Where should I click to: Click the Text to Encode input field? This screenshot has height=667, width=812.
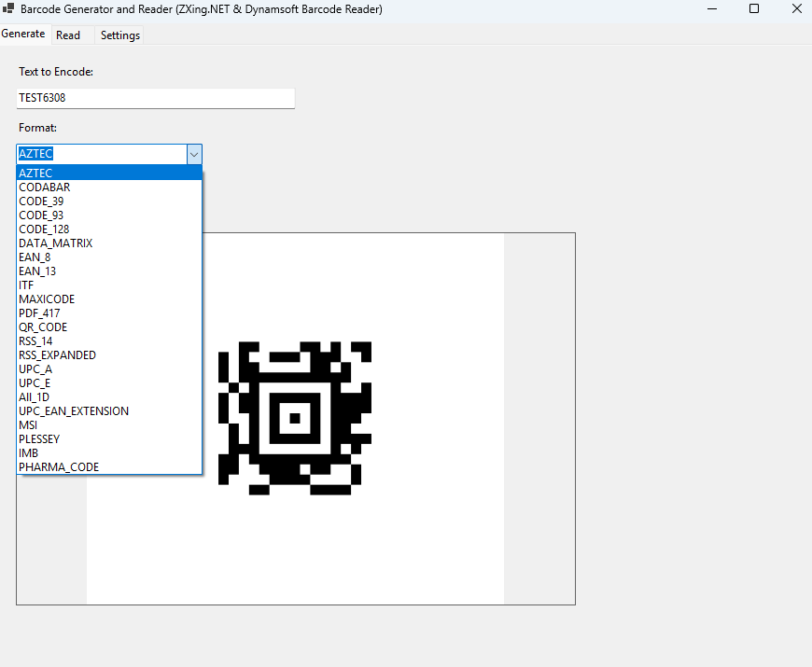[x=155, y=98]
